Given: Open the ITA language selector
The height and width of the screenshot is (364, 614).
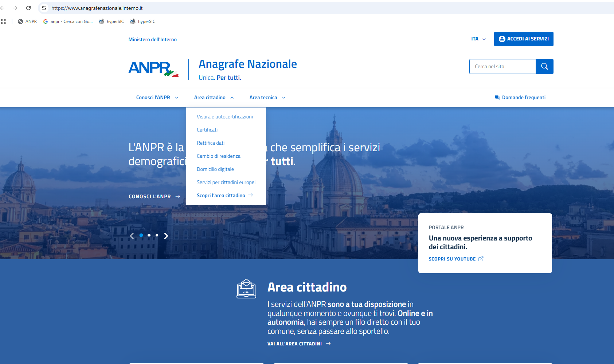Looking at the screenshot, I should (x=478, y=39).
